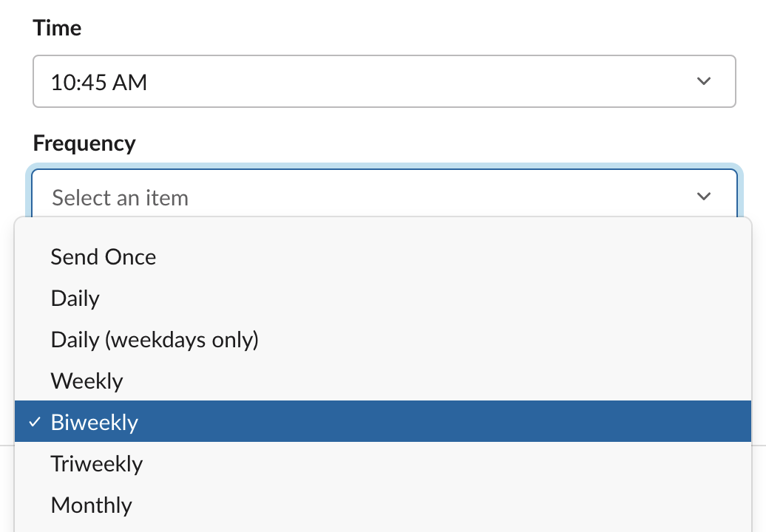766x532 pixels.
Task: Click the chevron icon on the Frequency selector
Action: click(x=705, y=197)
